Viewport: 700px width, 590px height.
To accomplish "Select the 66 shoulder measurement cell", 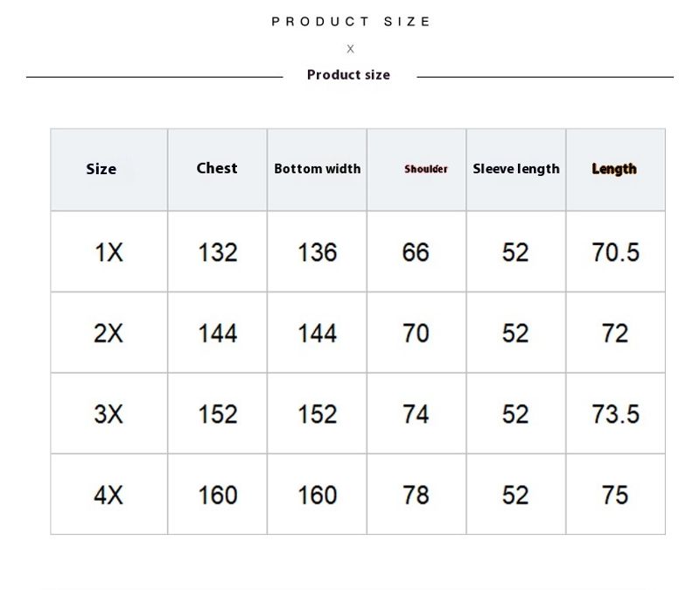I will pyautogui.click(x=416, y=253).
